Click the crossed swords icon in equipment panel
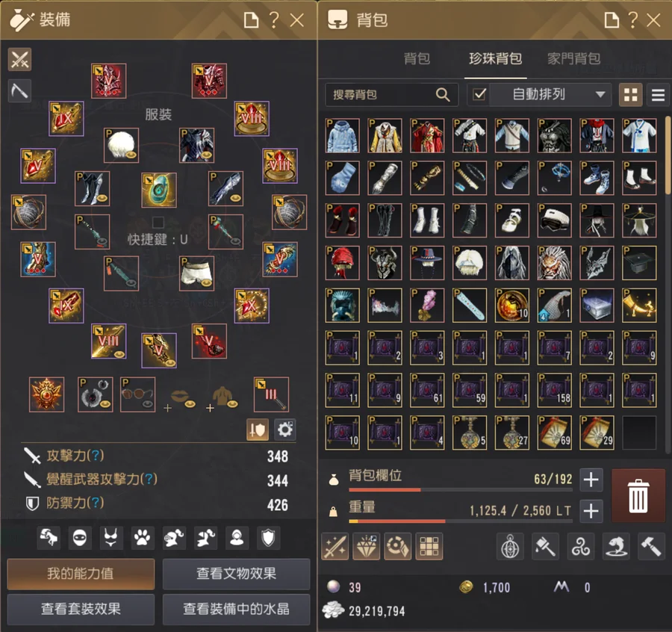This screenshot has width=672, height=632. click(x=19, y=59)
